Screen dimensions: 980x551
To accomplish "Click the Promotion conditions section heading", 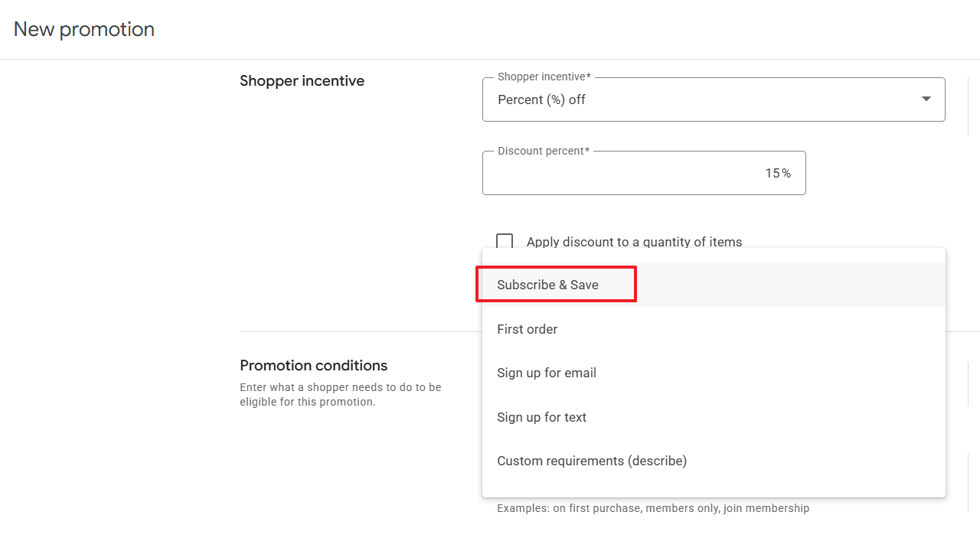I will click(x=313, y=365).
